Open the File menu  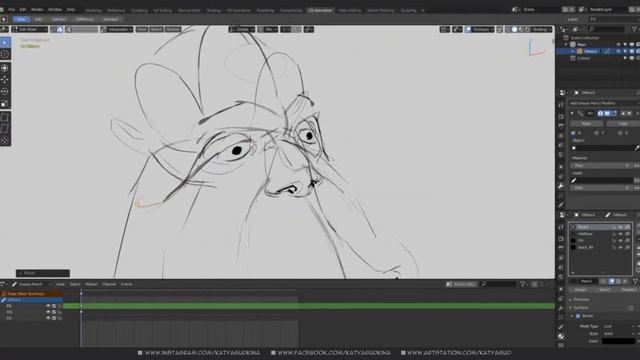pyautogui.click(x=11, y=9)
